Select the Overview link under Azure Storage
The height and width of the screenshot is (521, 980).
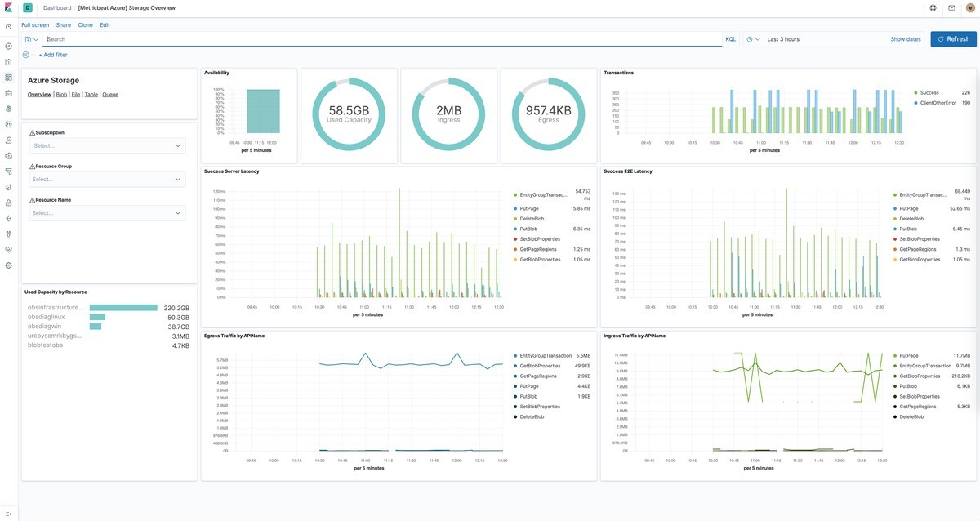[x=40, y=95]
